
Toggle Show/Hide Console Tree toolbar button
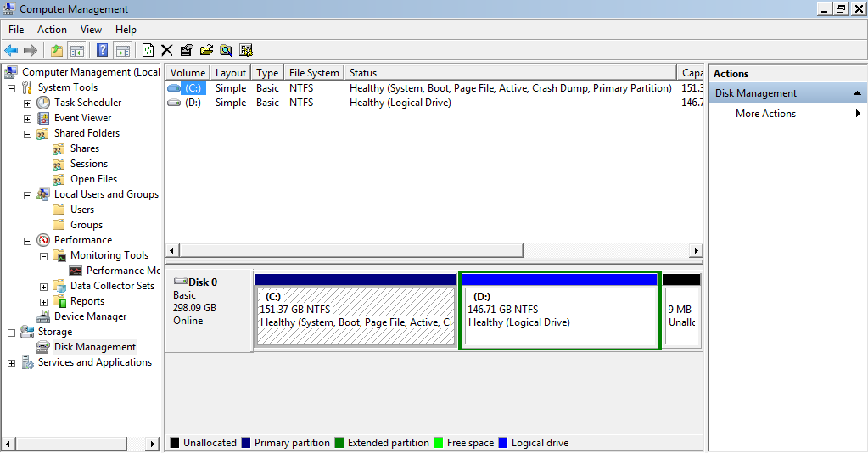pyautogui.click(x=77, y=50)
